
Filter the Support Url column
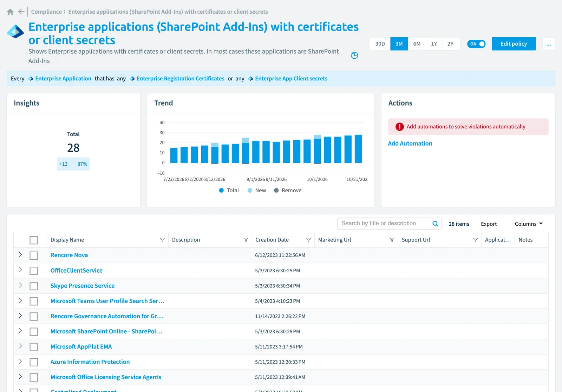[475, 240]
